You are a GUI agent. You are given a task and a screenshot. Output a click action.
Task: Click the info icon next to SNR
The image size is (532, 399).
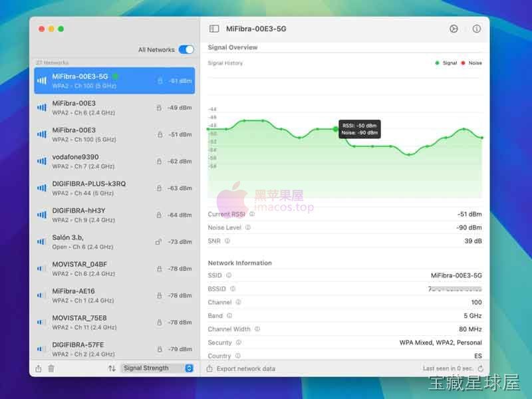coord(227,241)
